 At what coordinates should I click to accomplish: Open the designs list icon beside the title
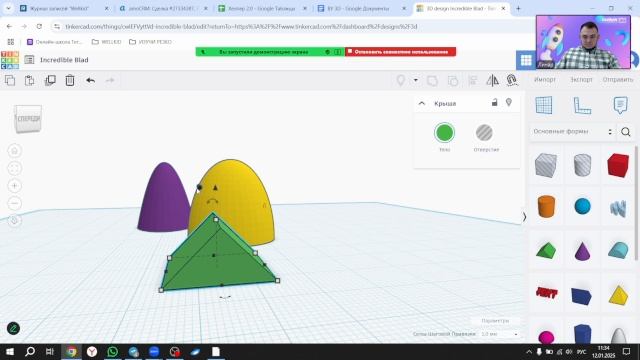(29, 60)
